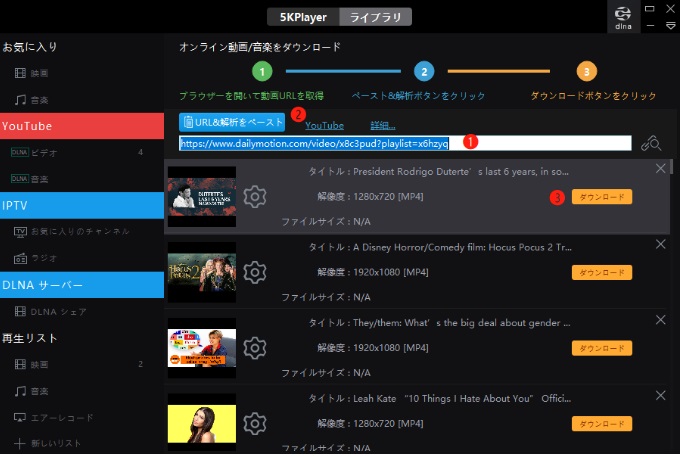The height and width of the screenshot is (456, 680).
Task: Download the They/them gender video
Action: pos(602,348)
